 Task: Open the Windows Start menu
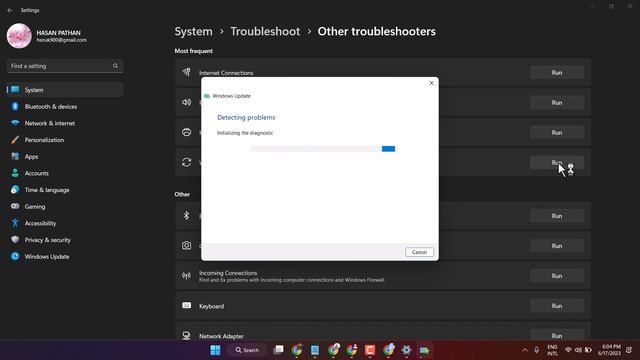[216, 350]
